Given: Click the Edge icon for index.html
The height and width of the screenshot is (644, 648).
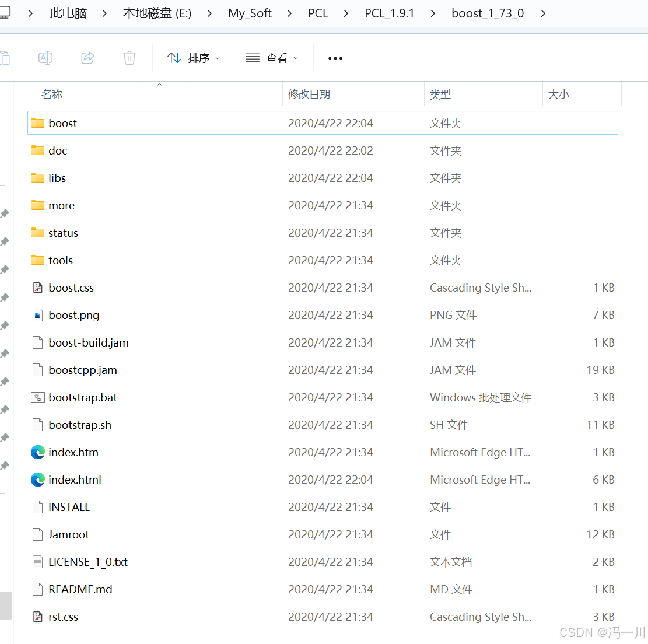Looking at the screenshot, I should [x=37, y=480].
